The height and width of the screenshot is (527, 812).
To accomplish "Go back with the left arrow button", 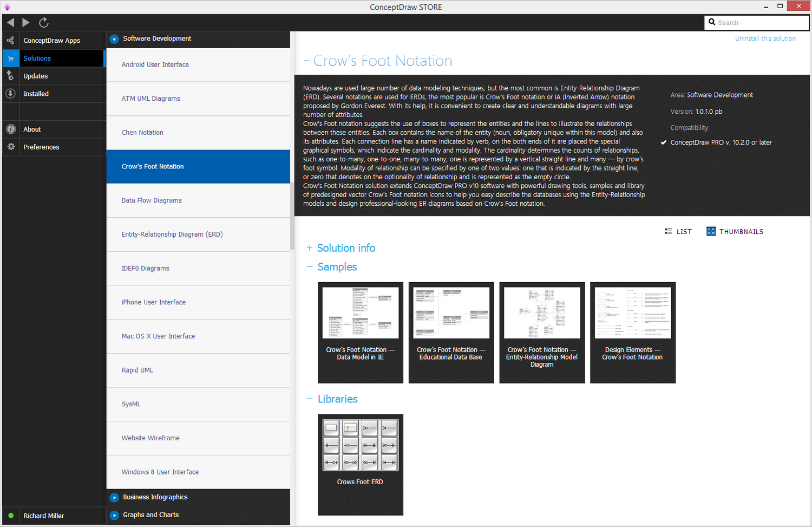I will [10, 22].
